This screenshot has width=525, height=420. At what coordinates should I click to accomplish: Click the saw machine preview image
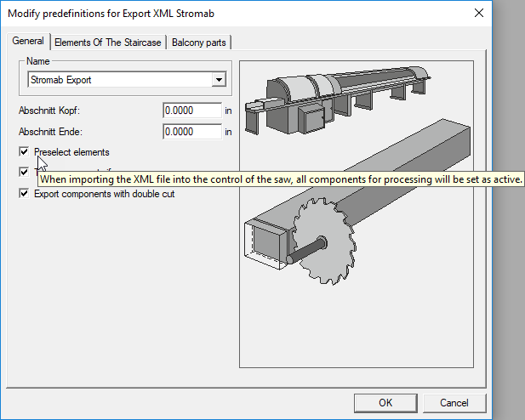[357, 214]
